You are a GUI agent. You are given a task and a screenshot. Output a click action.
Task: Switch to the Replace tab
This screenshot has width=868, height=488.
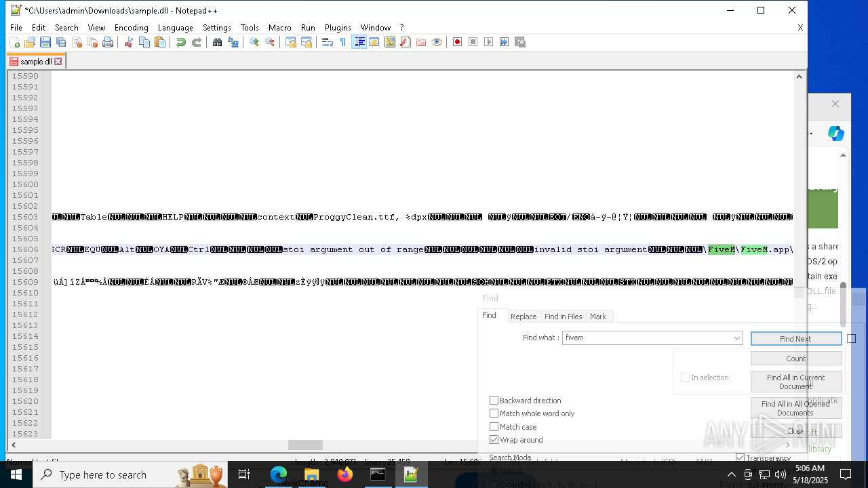pos(524,317)
